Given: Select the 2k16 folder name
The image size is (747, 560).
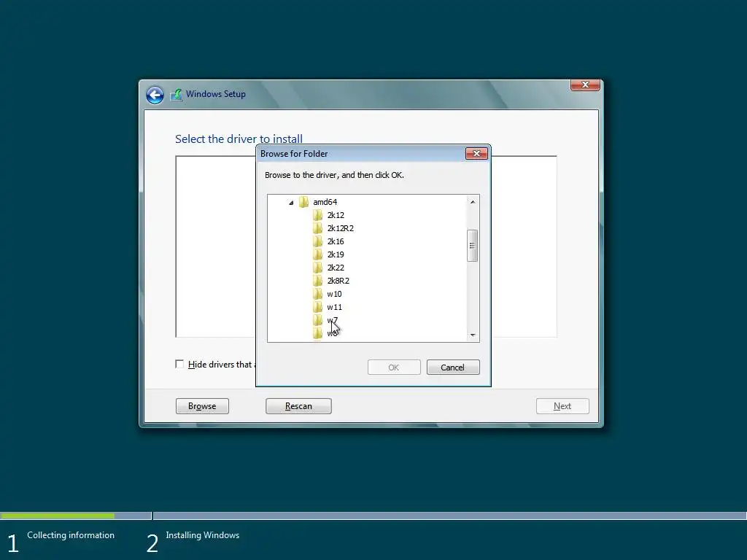Looking at the screenshot, I should coord(336,241).
